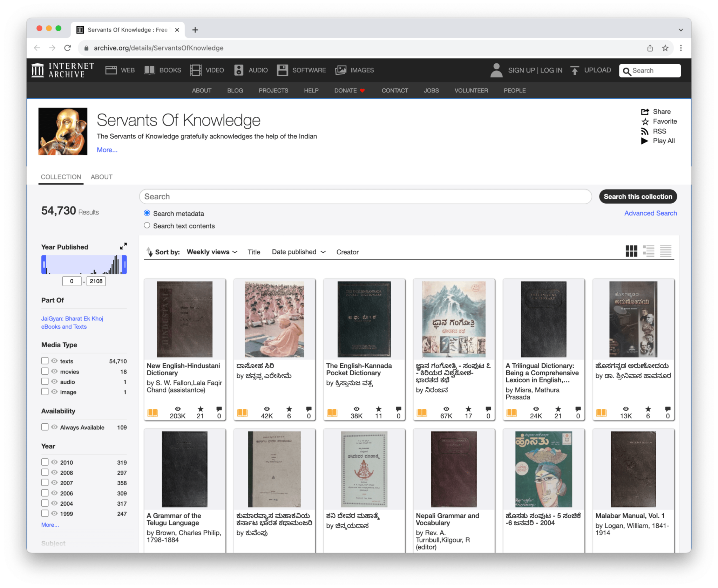Switch to list detail view icon
The height and width of the screenshot is (588, 718).
[648, 251]
